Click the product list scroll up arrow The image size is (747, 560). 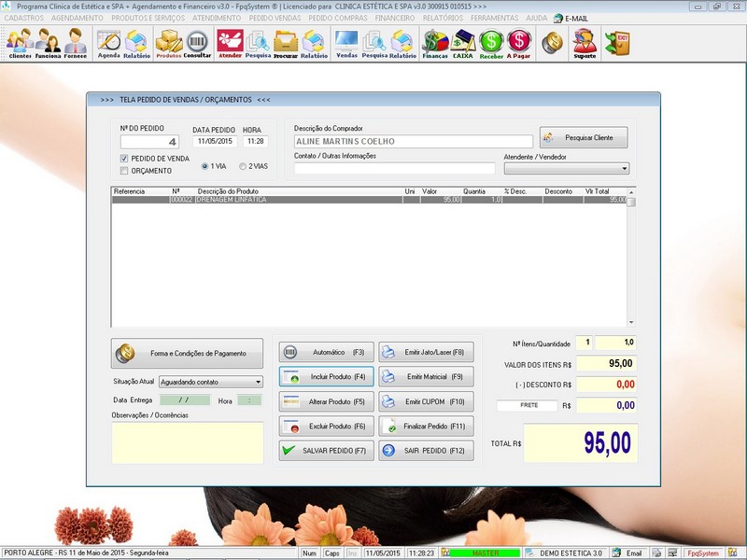pos(631,192)
